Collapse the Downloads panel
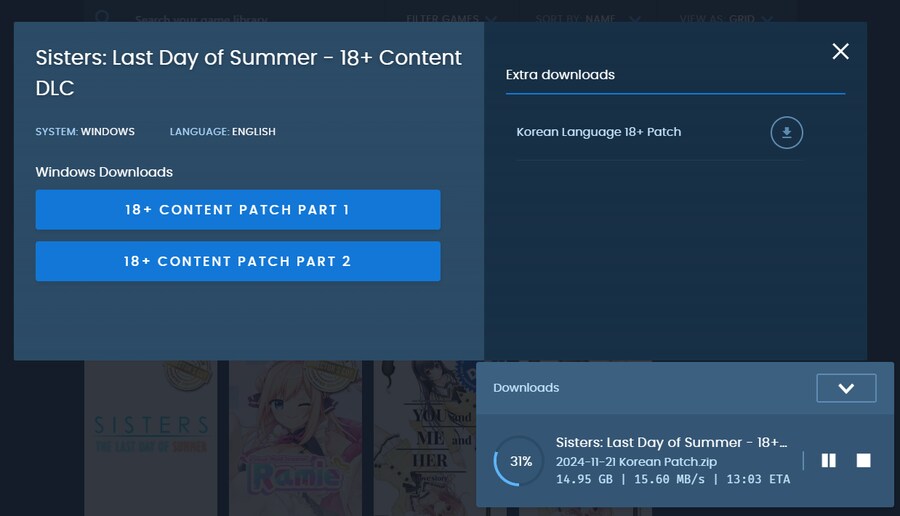900x516 pixels. (x=846, y=388)
